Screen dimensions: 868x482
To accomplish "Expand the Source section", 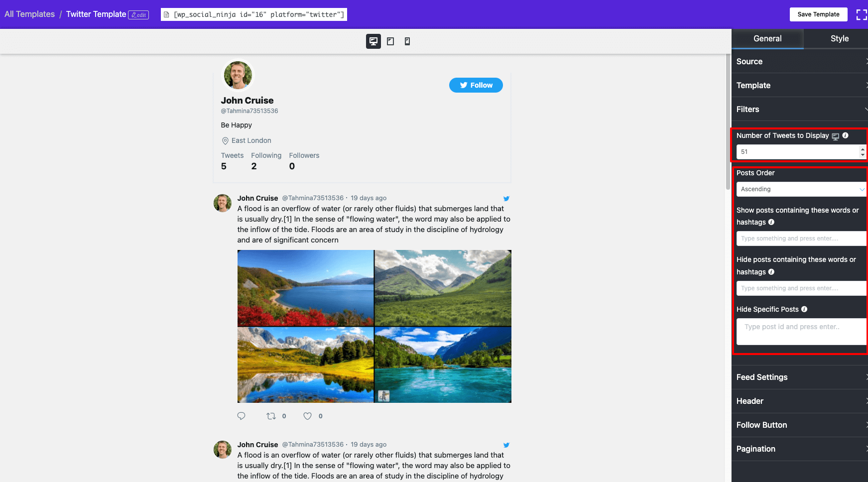I will pos(800,61).
